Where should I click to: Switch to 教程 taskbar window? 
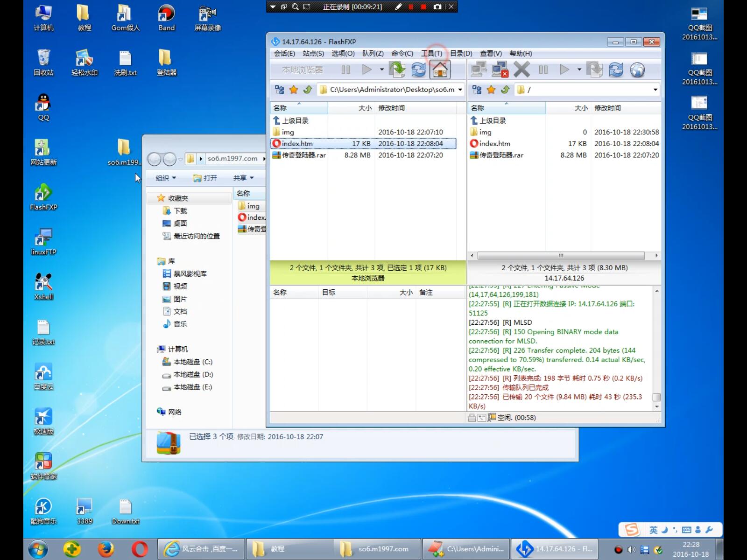289,549
